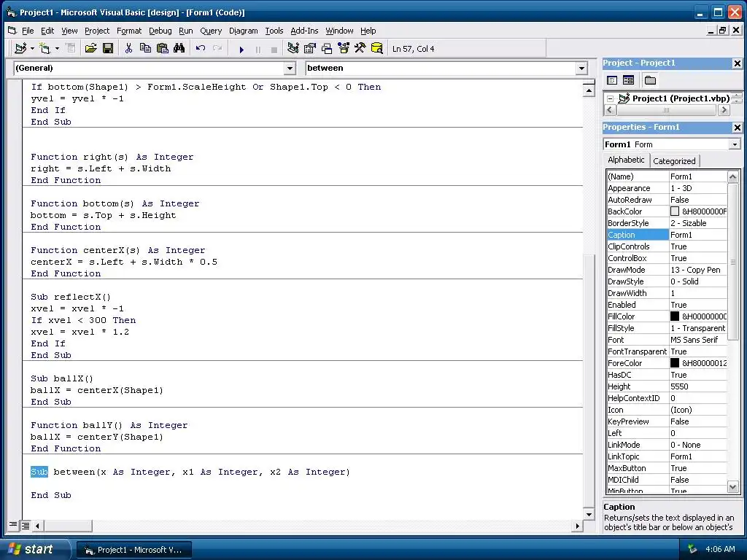Click the Project1 - Microsoft V... taskbar button

tap(134, 550)
